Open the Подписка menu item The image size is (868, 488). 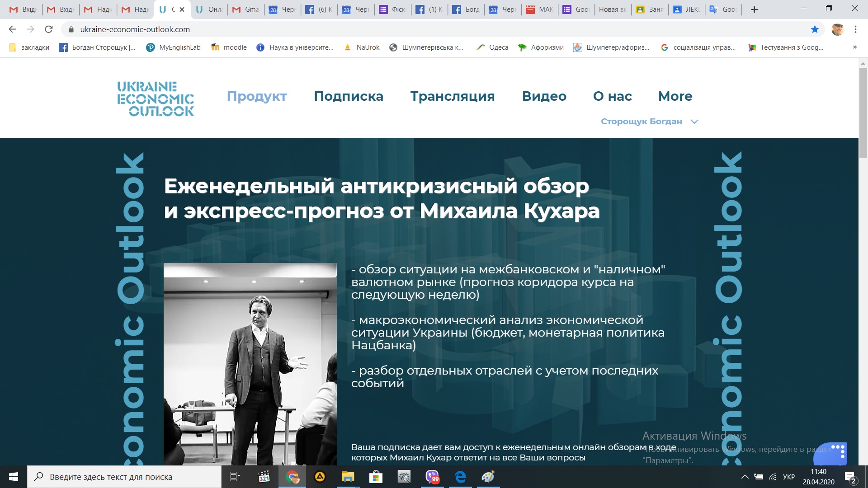[x=349, y=96]
